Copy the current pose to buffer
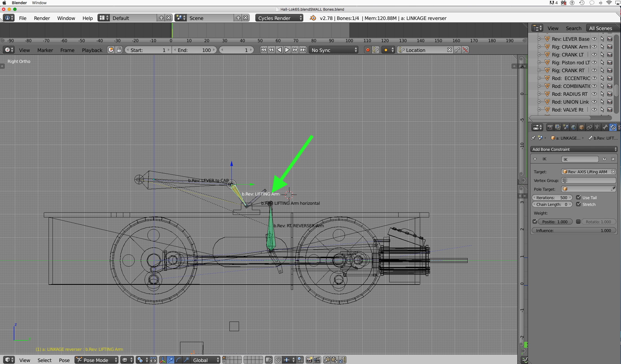The width and height of the screenshot is (621, 364). coord(327,360)
